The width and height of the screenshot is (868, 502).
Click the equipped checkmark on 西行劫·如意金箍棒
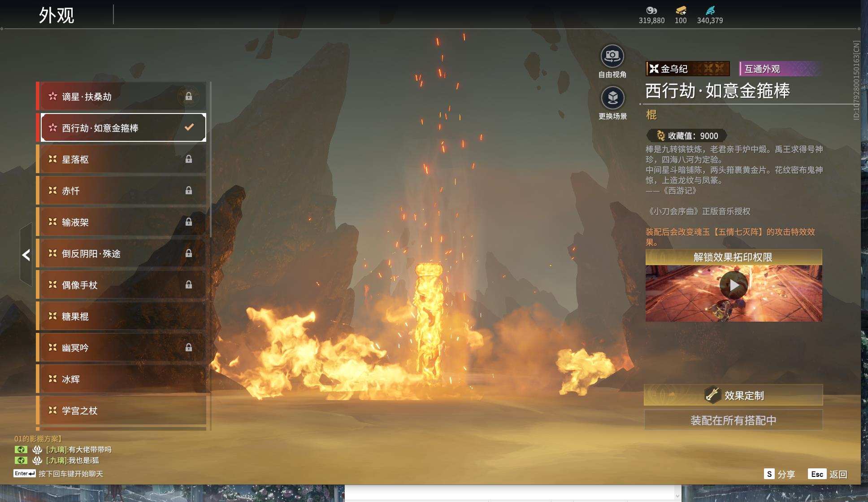[189, 127]
